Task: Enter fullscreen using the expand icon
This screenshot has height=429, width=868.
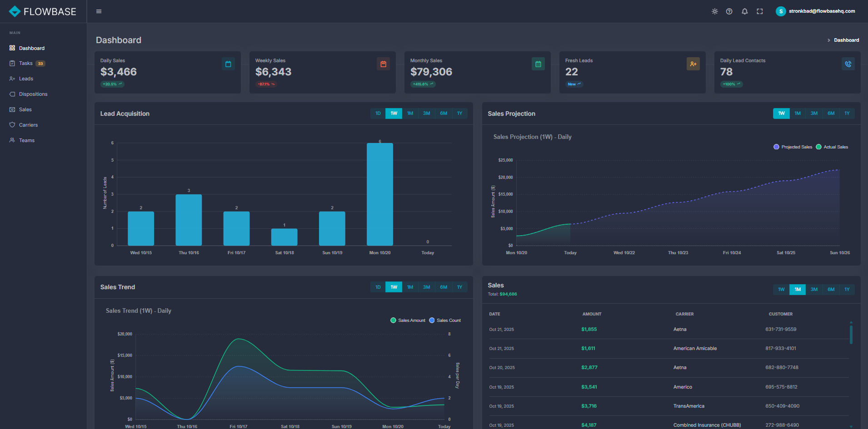Action: coord(760,11)
